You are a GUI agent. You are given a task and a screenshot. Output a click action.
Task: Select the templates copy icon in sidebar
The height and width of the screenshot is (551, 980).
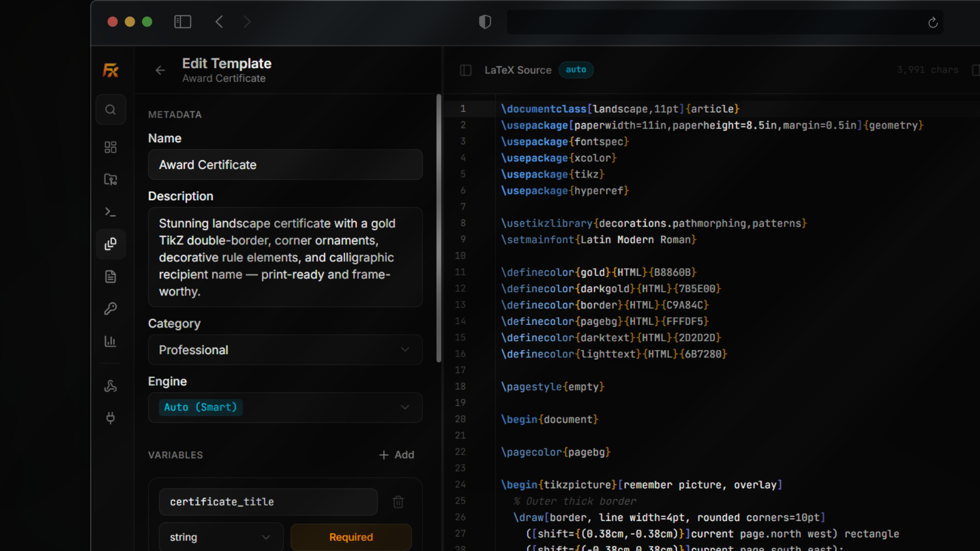(x=110, y=244)
